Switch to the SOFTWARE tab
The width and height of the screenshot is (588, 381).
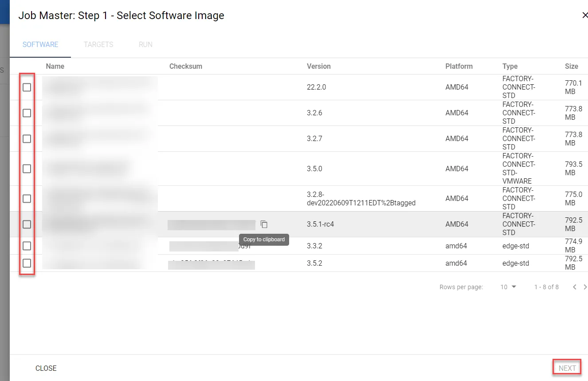[x=40, y=44]
